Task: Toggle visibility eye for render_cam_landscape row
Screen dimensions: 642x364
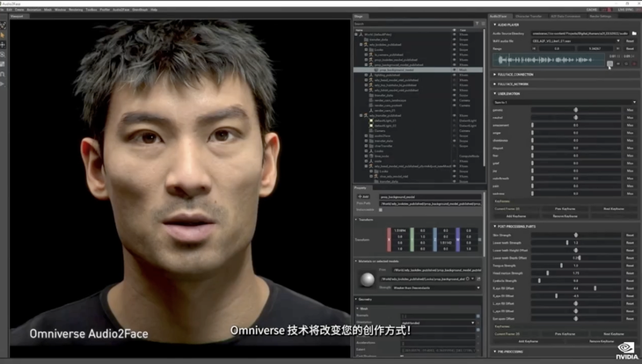Action: pos(454,100)
